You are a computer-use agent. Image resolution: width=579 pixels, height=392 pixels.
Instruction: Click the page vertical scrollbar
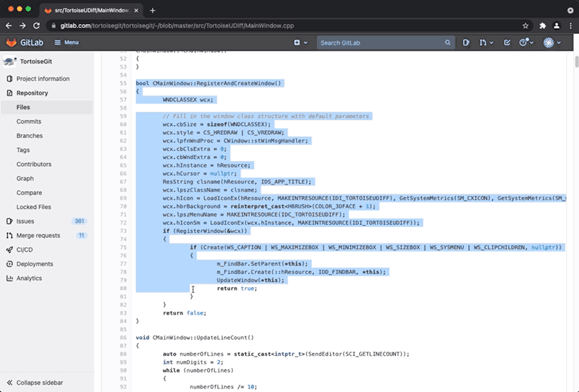tap(576, 221)
